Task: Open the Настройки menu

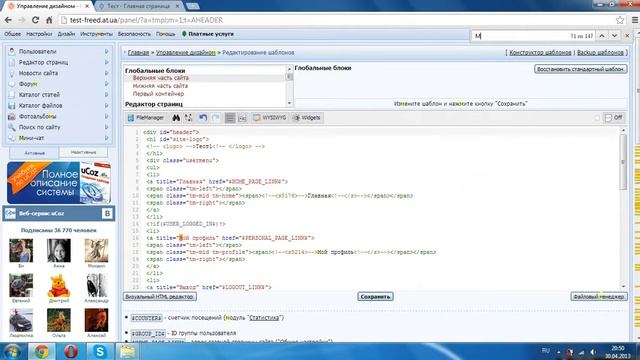Action: tap(39, 34)
